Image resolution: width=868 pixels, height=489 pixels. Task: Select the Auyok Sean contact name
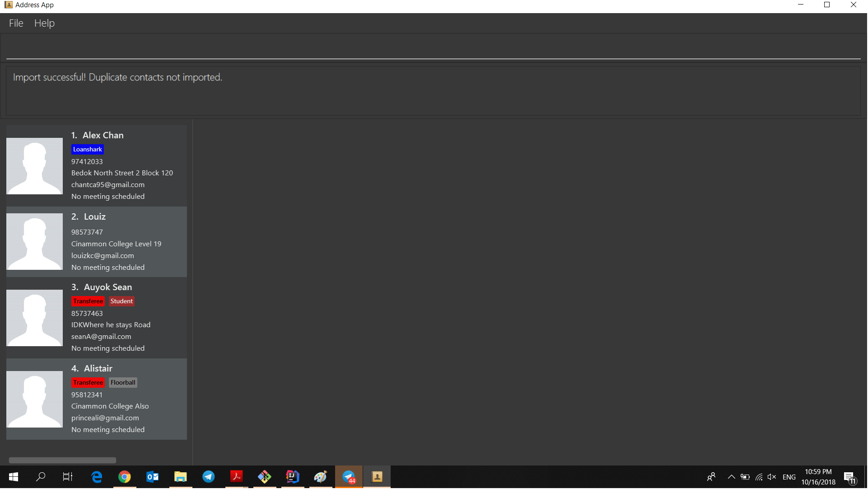108,287
